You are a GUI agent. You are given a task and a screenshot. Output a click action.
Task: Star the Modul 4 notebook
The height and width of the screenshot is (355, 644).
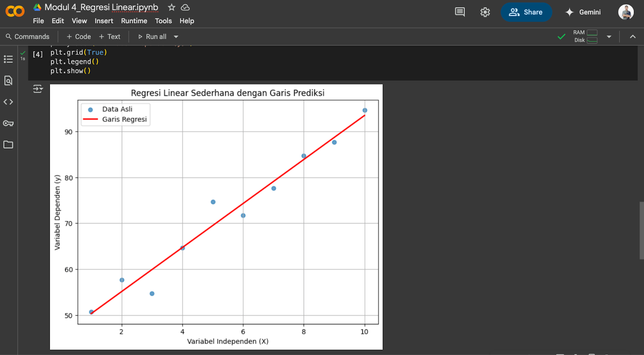point(171,7)
